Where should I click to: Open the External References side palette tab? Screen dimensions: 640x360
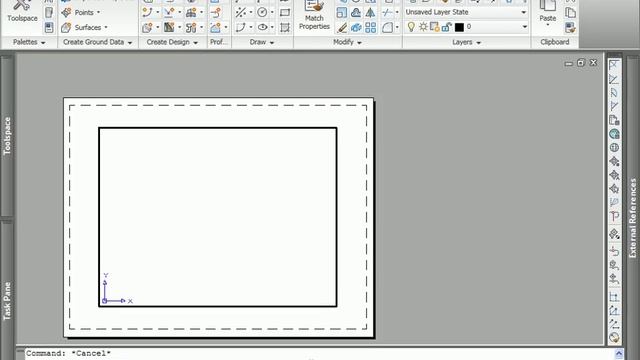tap(633, 218)
